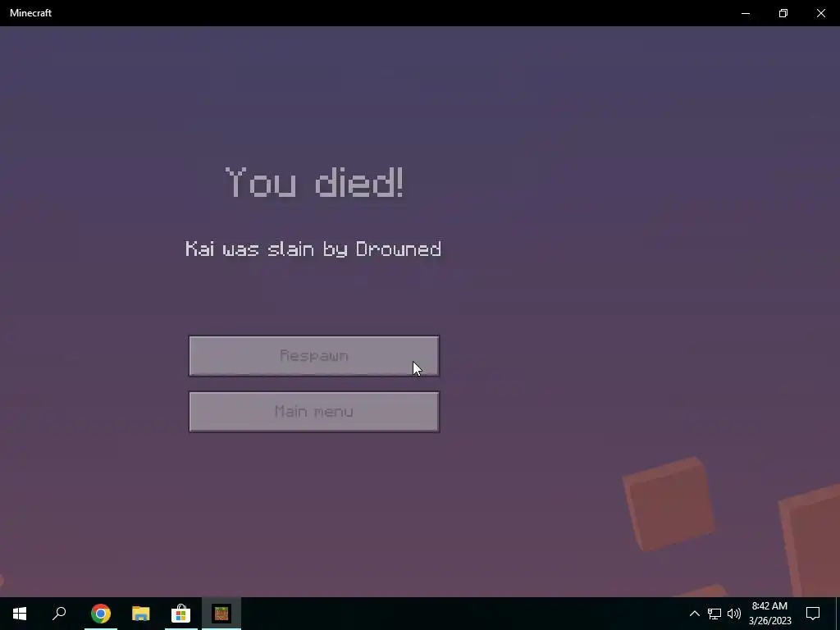Click 'Kai was slain by Drowned' message

[313, 249]
